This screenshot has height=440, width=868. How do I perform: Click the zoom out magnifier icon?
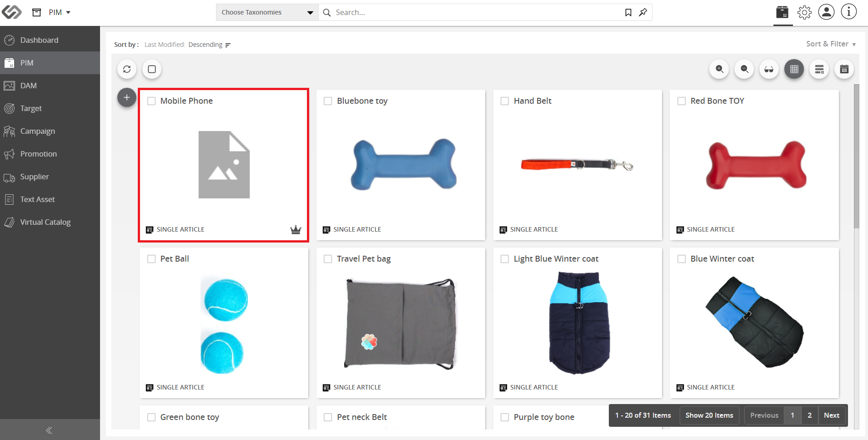click(x=744, y=69)
